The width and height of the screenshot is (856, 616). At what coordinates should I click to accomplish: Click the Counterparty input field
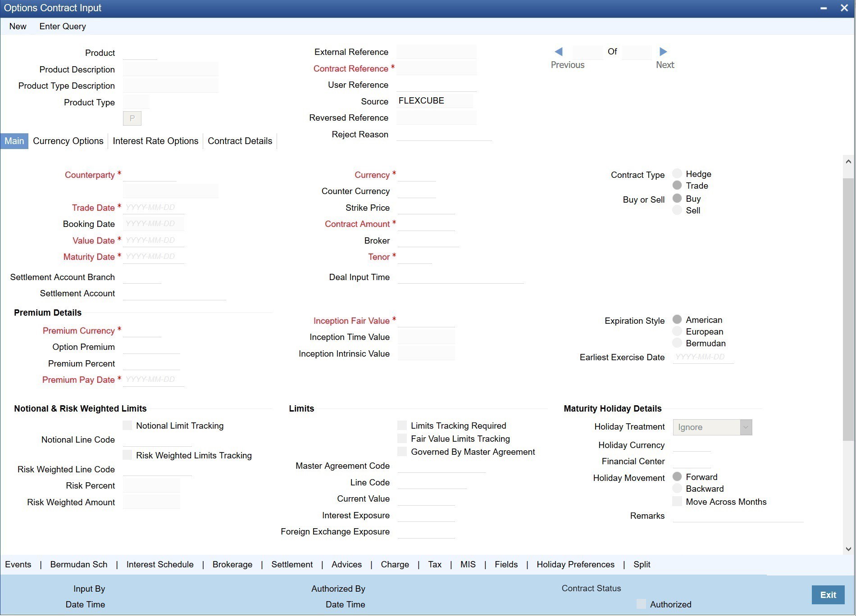(x=150, y=174)
